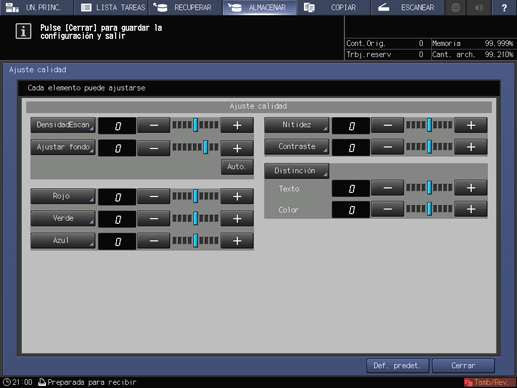The height and width of the screenshot is (388, 517).
Task: Click the Rojo slider bar
Action: (x=195, y=196)
